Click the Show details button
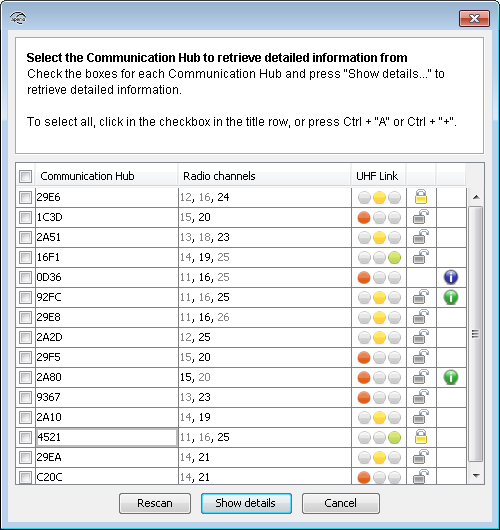The width and height of the screenshot is (500, 530). coord(246,503)
